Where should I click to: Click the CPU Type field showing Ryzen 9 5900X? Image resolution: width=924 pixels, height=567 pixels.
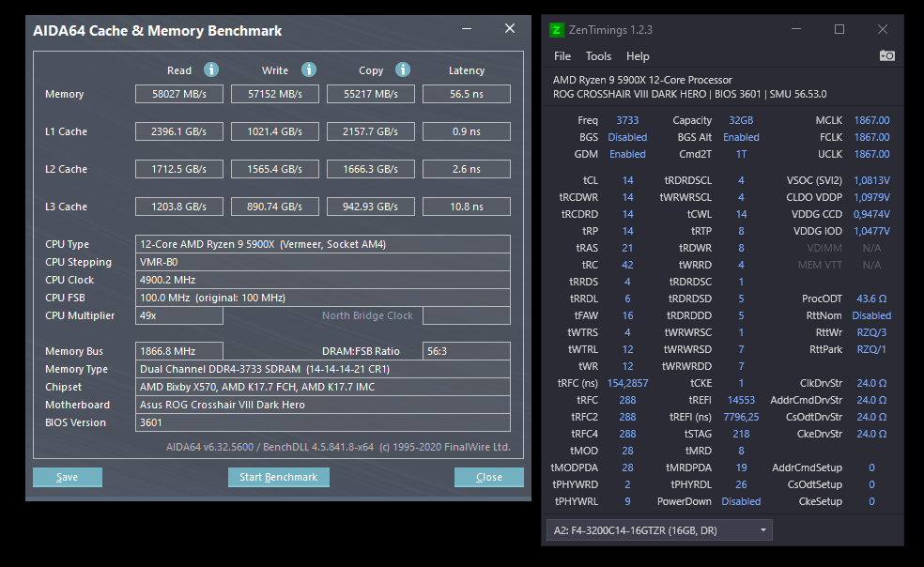(x=323, y=244)
